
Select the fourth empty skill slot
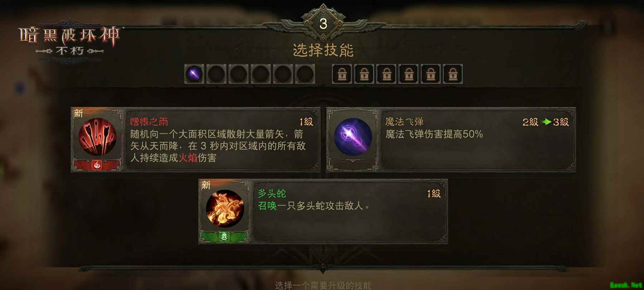pos(261,74)
